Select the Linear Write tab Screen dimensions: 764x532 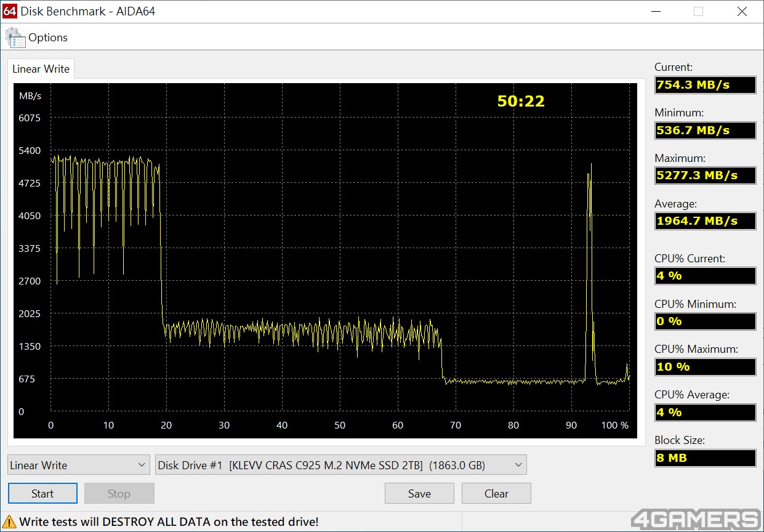(x=41, y=69)
